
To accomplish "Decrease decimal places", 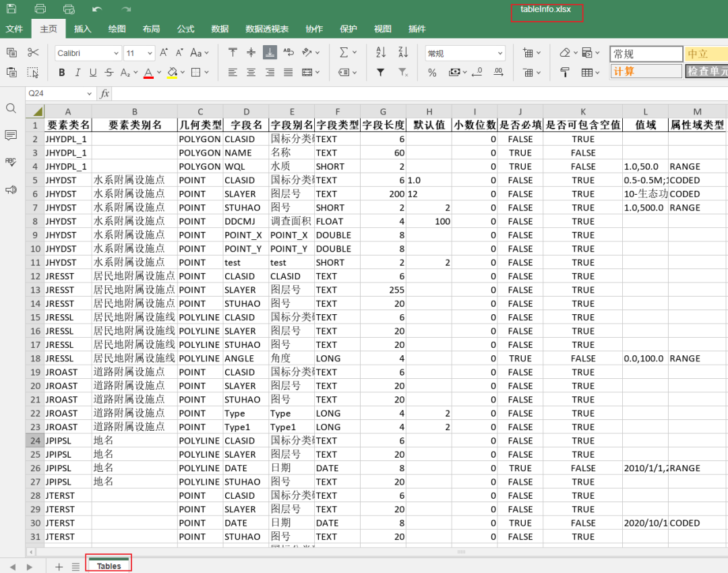I will tap(477, 72).
